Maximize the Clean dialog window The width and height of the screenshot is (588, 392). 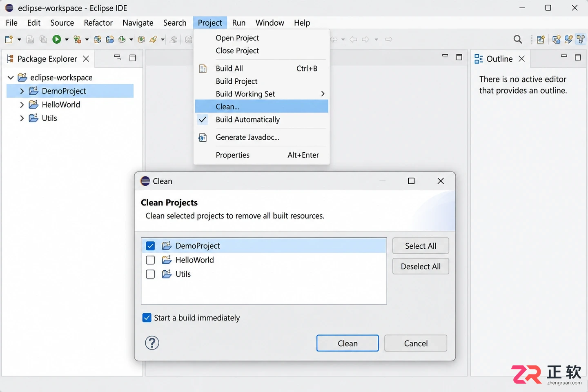pos(411,181)
